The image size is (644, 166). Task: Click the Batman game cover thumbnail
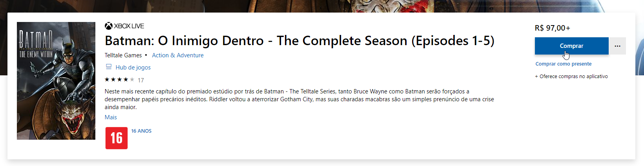(56, 81)
